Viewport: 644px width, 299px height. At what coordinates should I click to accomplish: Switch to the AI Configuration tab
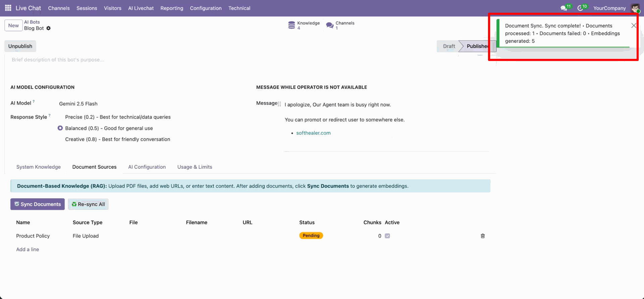click(147, 167)
